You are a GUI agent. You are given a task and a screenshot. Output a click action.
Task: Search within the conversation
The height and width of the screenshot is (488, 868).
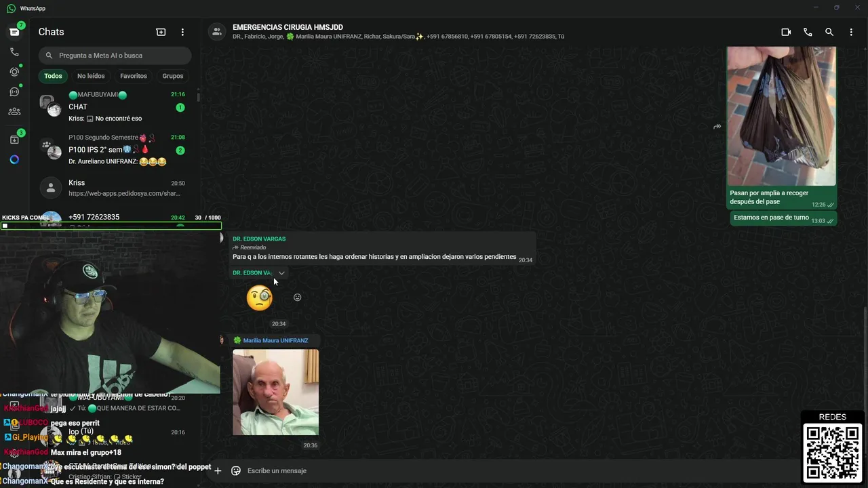[829, 32]
